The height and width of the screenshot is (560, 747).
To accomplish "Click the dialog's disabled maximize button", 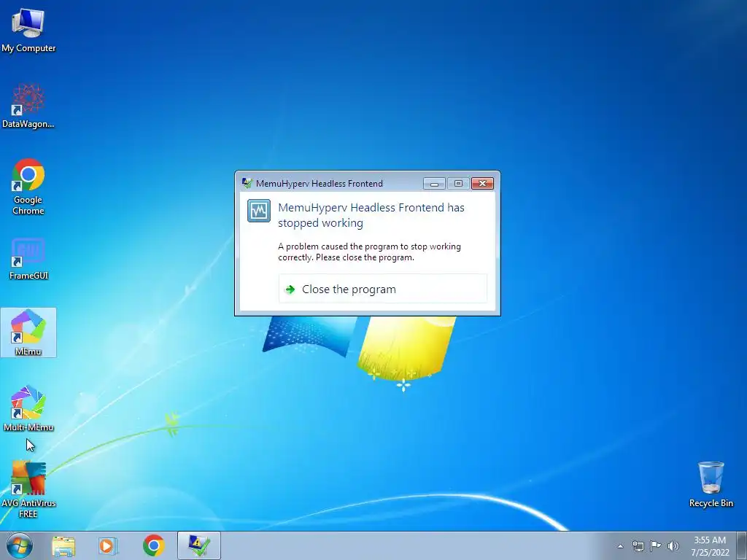I will coord(458,183).
